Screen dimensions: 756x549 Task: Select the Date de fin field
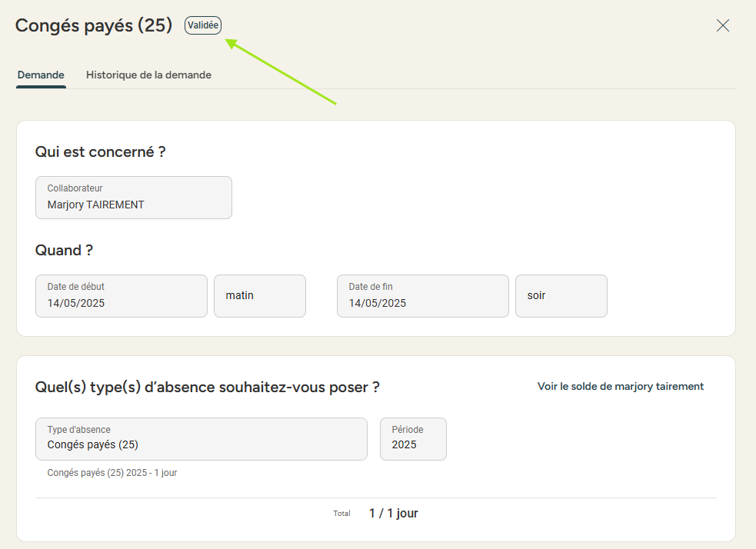(x=423, y=296)
